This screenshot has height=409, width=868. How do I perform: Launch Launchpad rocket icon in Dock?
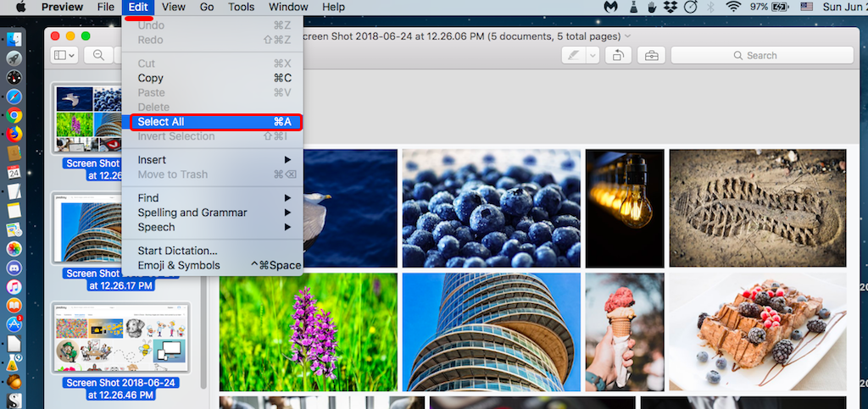[14, 58]
